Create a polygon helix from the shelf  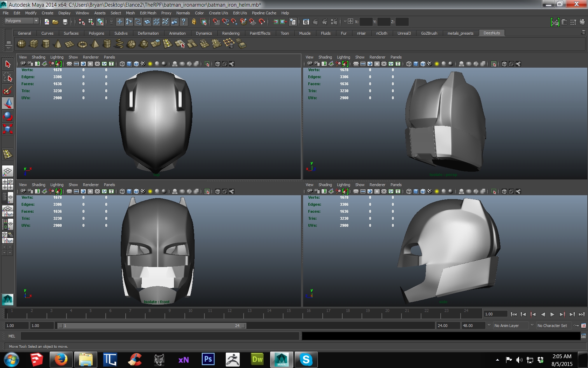(119, 44)
